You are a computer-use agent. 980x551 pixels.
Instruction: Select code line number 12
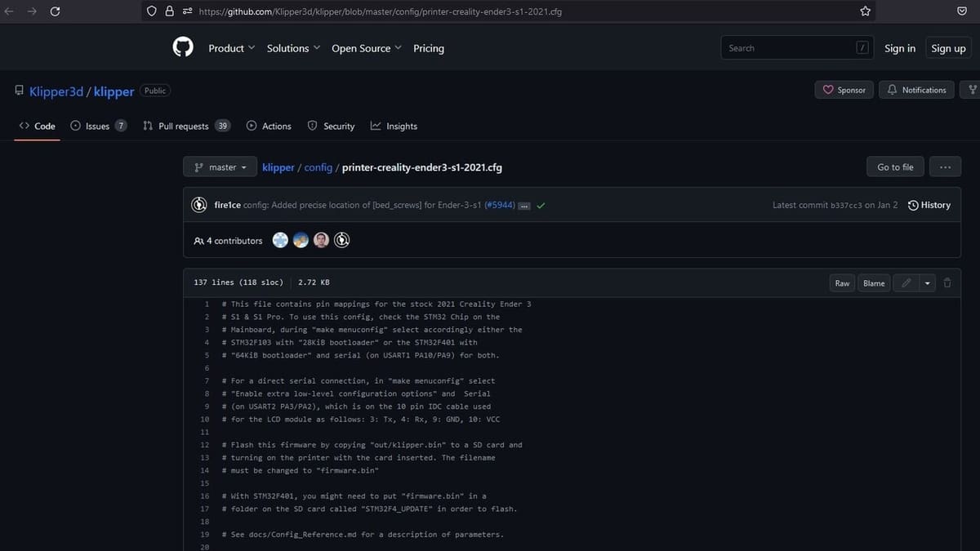pos(204,445)
